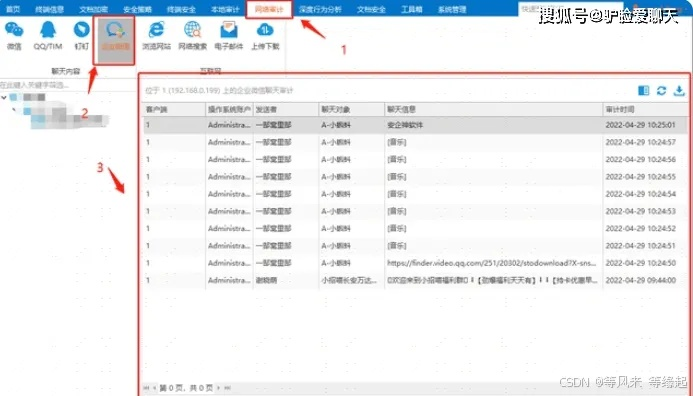Viewport: 693px width, 396px height.
Task: Open the 安全策略 tab
Action: (x=137, y=9)
